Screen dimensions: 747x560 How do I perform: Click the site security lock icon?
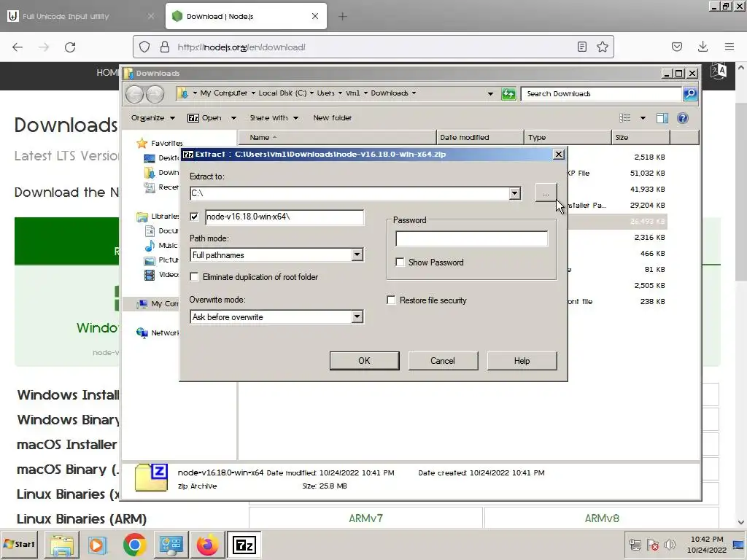(x=164, y=47)
